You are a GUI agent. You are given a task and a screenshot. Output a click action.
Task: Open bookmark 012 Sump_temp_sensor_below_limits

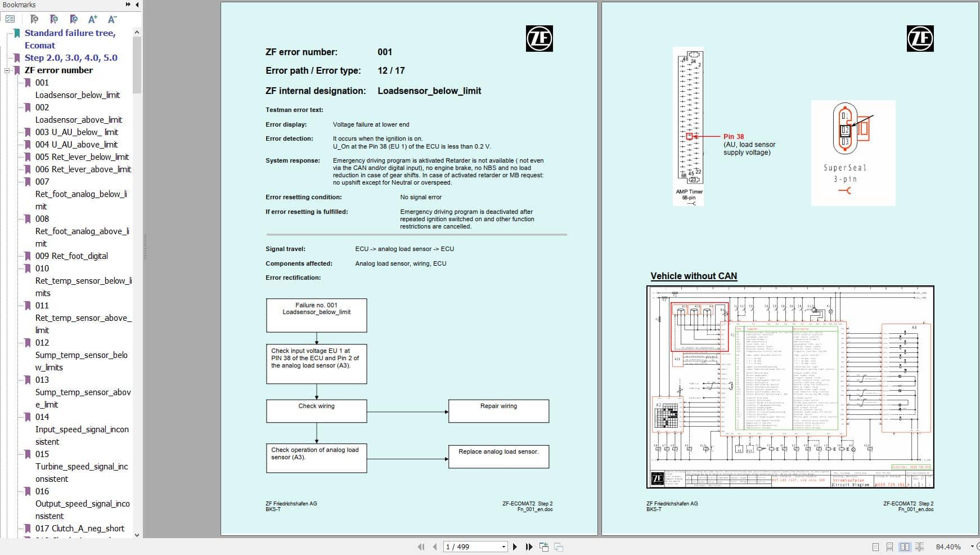[82, 355]
